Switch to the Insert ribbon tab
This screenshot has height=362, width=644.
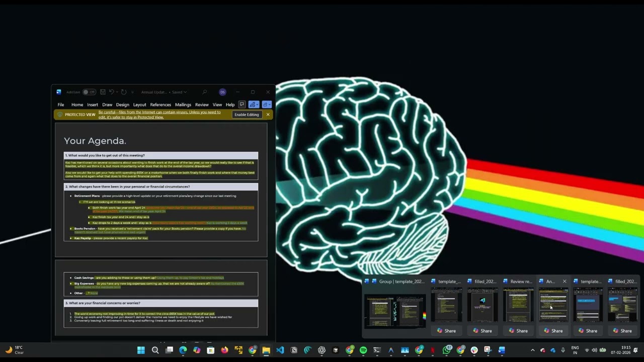(x=93, y=105)
